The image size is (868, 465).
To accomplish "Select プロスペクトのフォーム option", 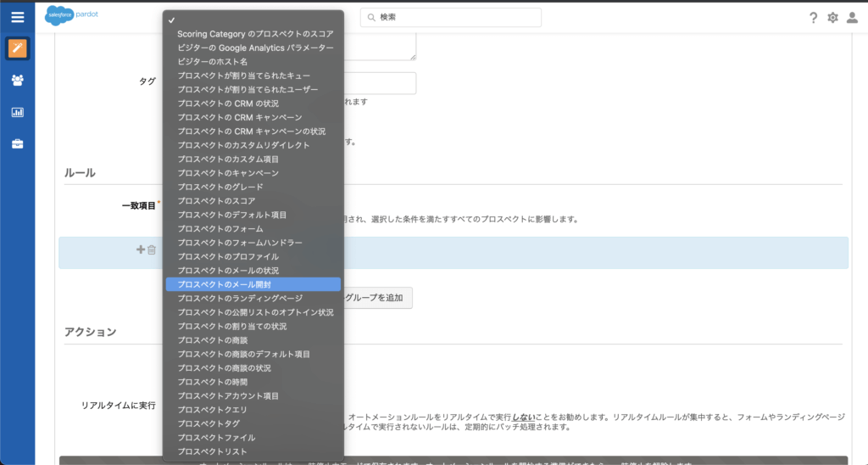I will coord(253,228).
